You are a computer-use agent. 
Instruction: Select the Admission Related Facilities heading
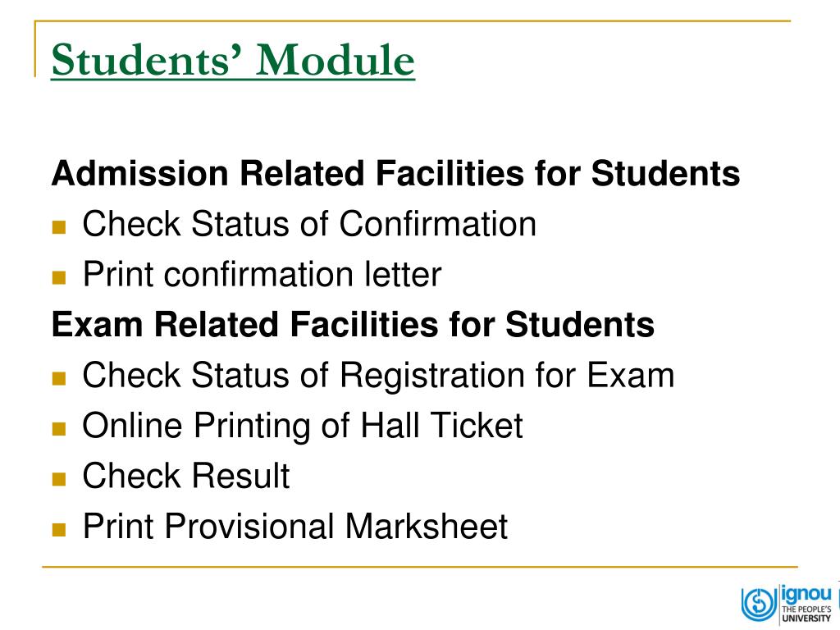point(395,174)
